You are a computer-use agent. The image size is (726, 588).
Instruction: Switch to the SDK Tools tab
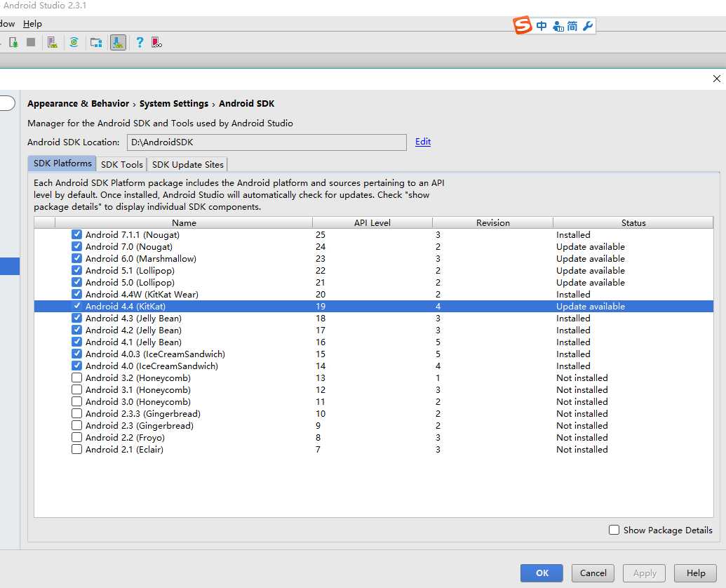pyautogui.click(x=122, y=164)
